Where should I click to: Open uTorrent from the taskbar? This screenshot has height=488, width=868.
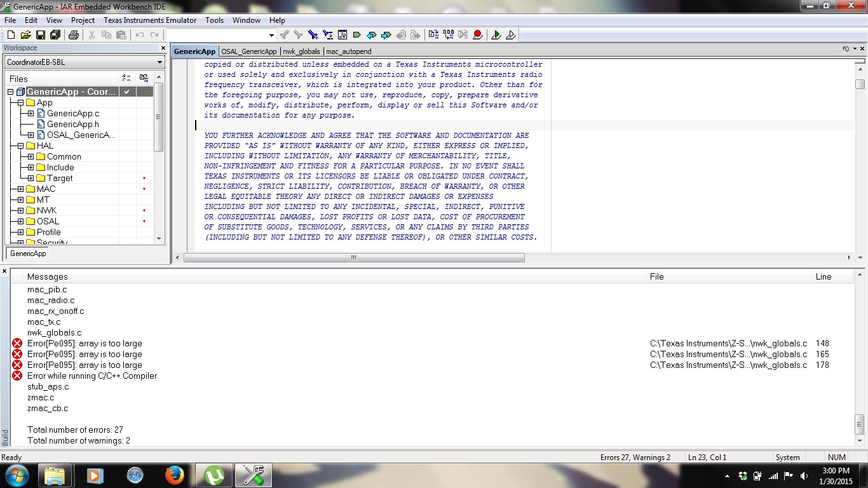[x=214, y=475]
